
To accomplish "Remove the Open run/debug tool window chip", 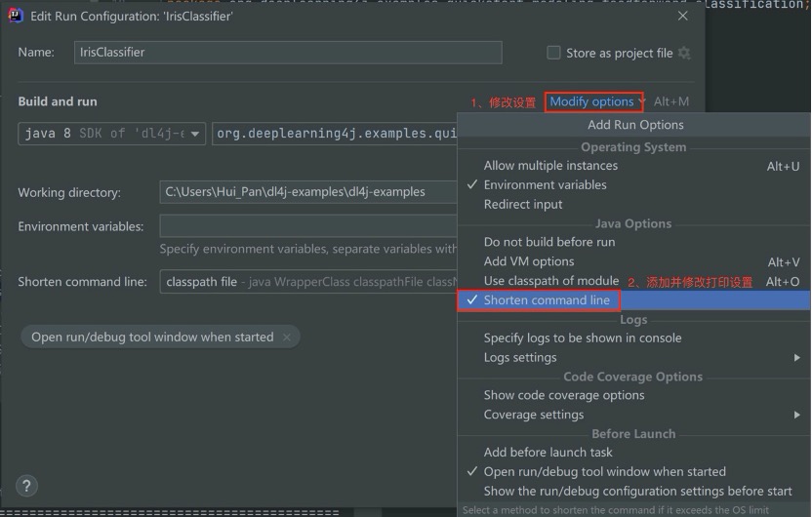I will tap(286, 337).
